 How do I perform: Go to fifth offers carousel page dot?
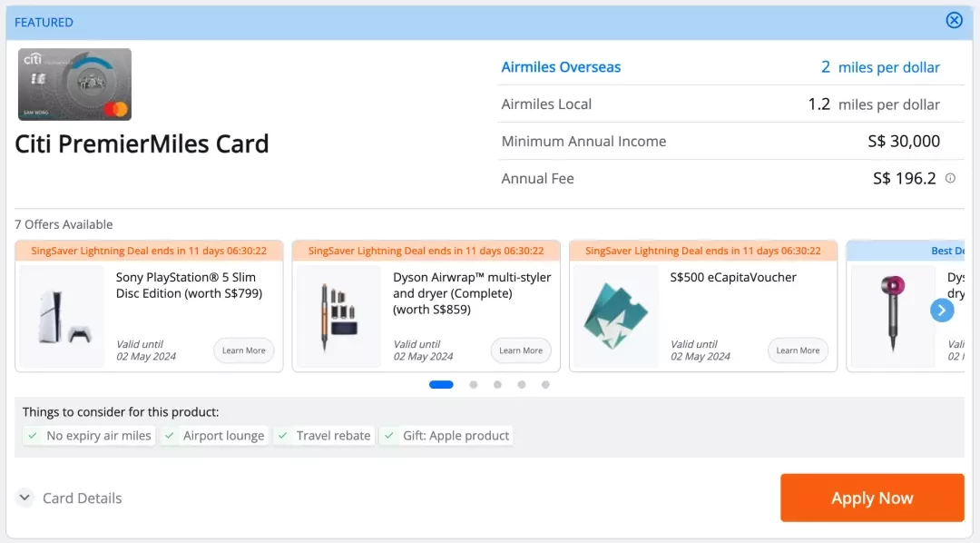[545, 385]
